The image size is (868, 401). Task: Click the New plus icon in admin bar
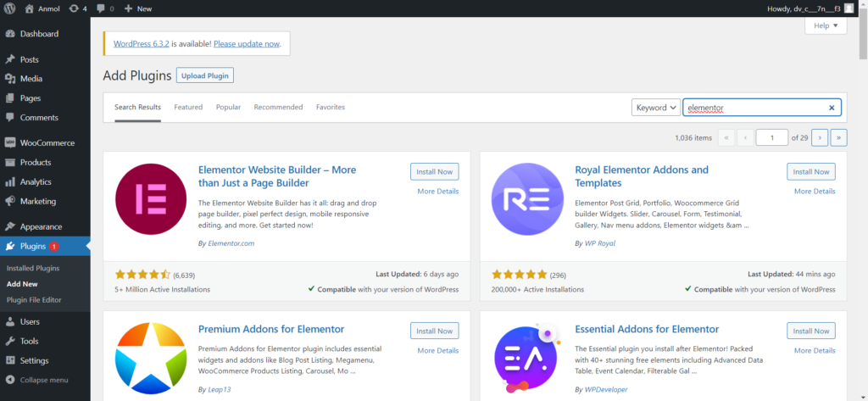(x=128, y=8)
